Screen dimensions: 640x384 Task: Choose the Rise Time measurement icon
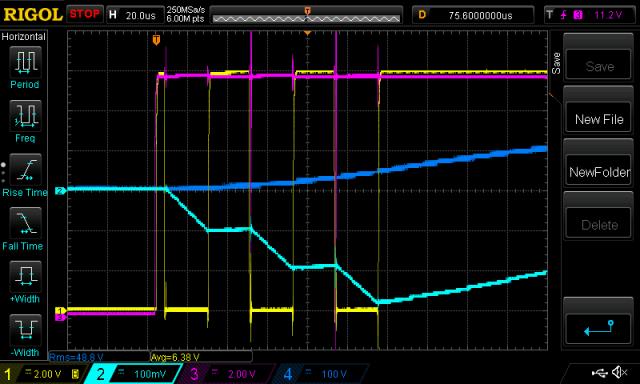(25, 169)
